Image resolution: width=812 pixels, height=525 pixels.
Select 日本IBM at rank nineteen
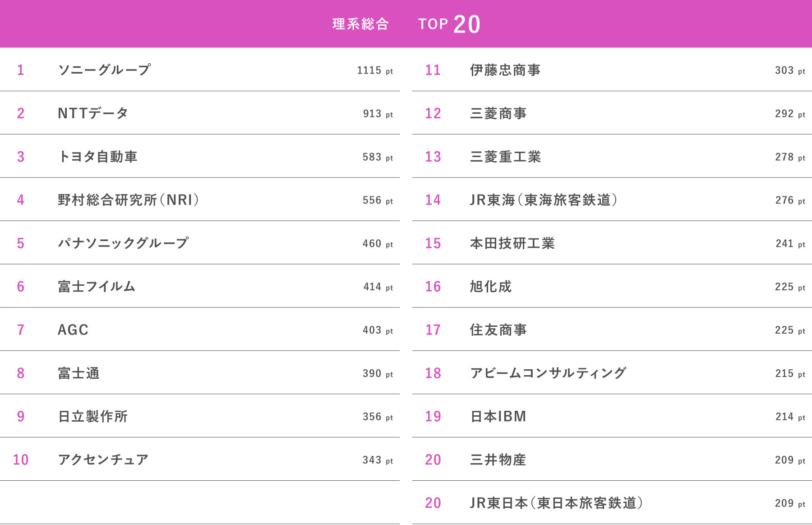click(498, 416)
